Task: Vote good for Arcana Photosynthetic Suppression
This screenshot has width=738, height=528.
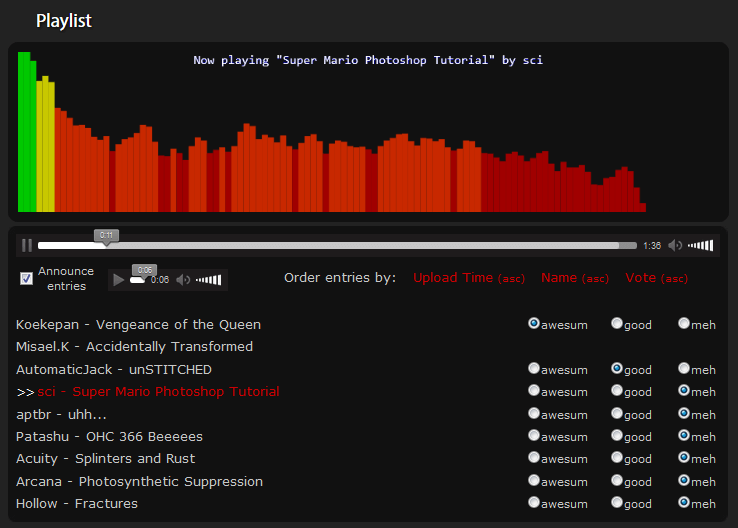Action: pos(617,480)
